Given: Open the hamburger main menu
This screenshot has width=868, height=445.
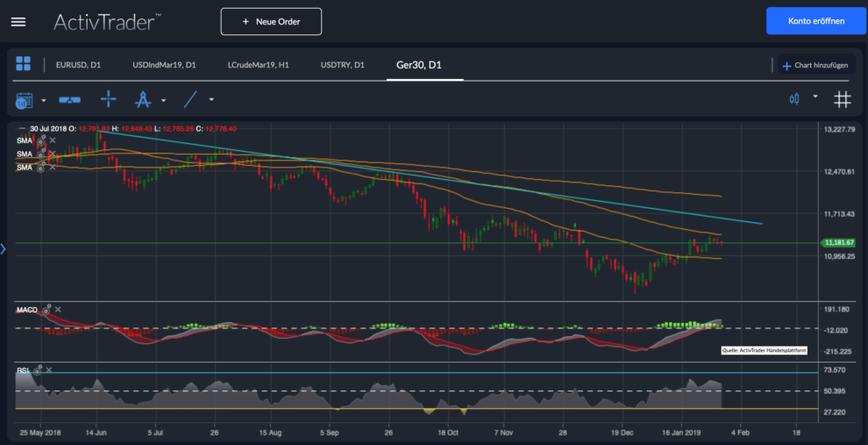Looking at the screenshot, I should (18, 22).
